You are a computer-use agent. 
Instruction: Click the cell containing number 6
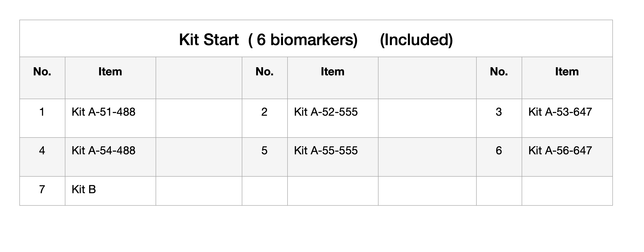tap(499, 157)
